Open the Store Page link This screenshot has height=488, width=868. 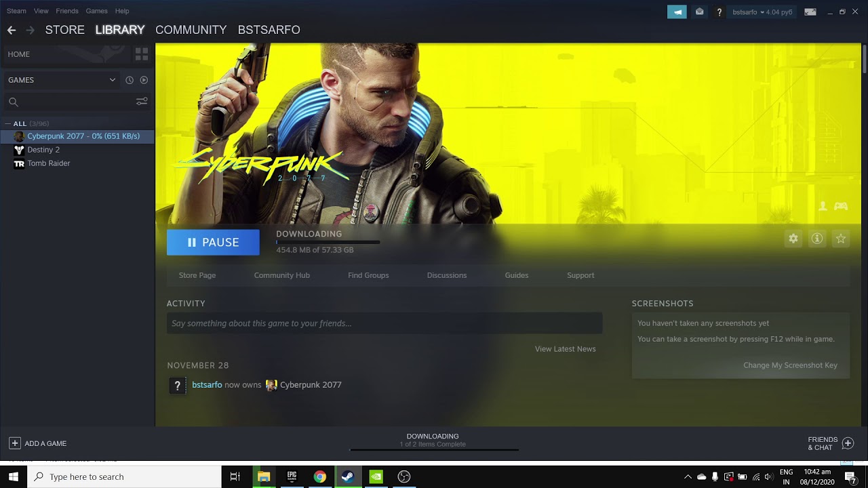tap(197, 275)
